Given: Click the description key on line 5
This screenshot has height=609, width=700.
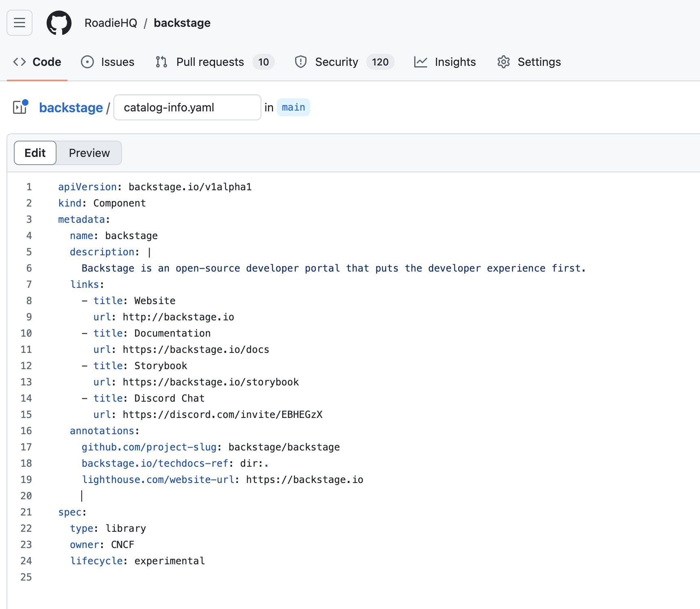Looking at the screenshot, I should pos(102,252).
